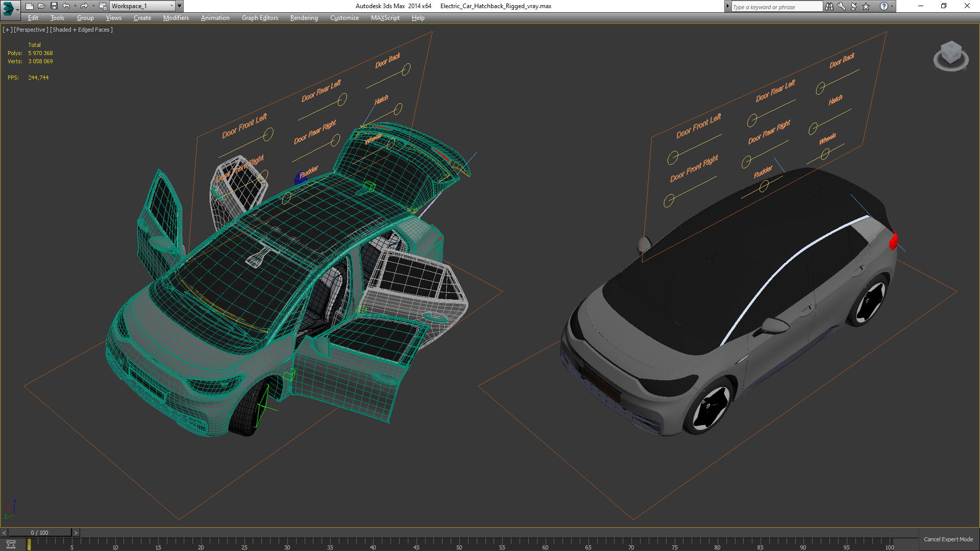
Task: Click right rig Door Front Right slider circle
Action: coord(669,201)
